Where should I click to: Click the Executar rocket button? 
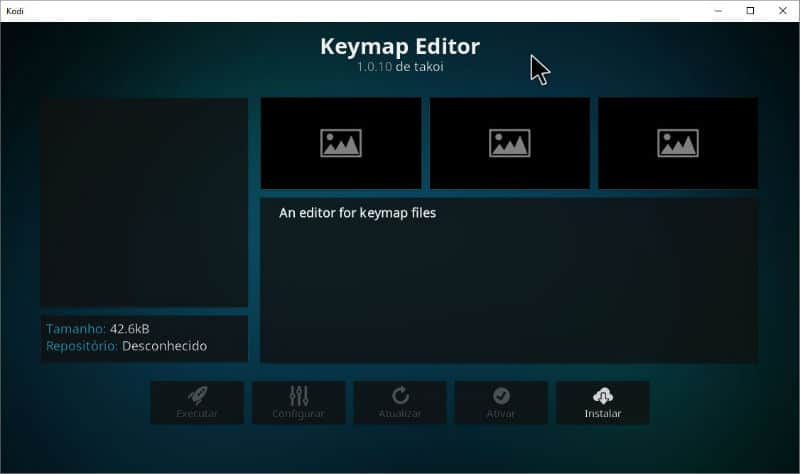pos(197,403)
